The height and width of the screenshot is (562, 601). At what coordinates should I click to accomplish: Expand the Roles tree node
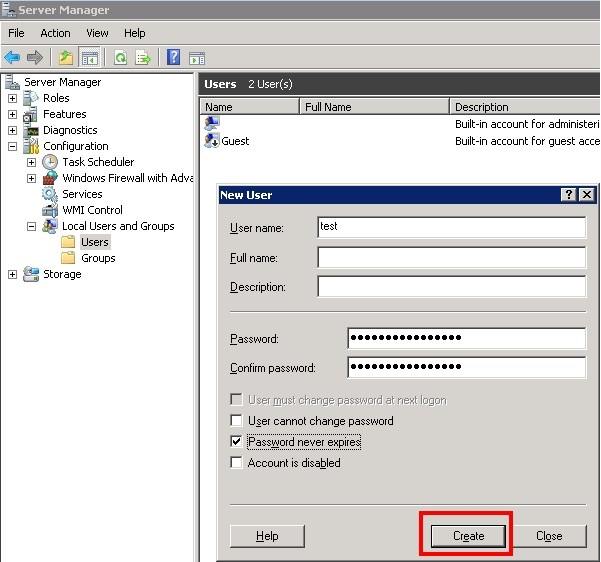(x=13, y=98)
